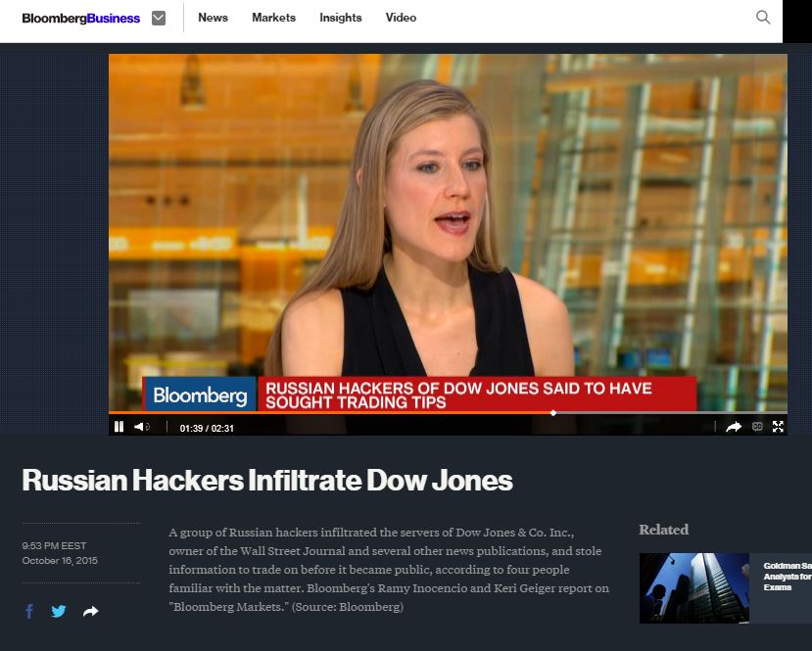Expand the Bloomberg Business dropdown arrow
The image size is (812, 651).
(x=159, y=19)
